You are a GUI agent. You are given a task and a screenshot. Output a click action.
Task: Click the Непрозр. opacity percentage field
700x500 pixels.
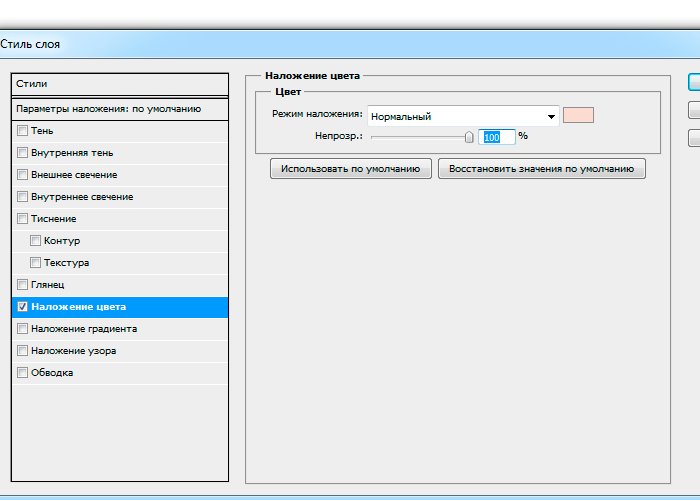point(497,137)
